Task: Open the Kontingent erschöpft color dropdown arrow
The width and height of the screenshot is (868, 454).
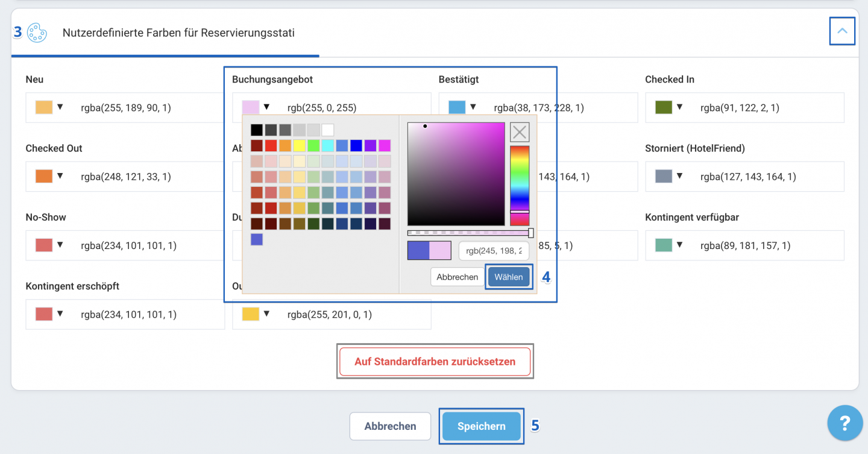Action: 60,314
